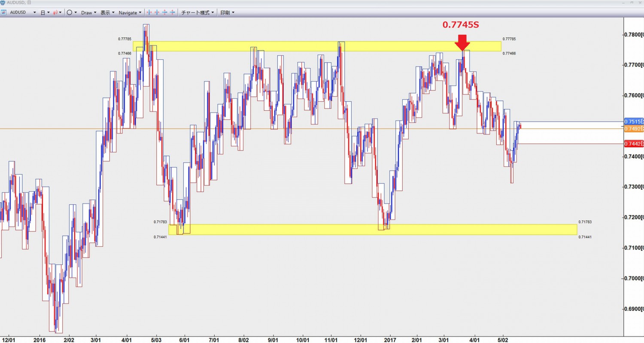Image resolution: width=644 pixels, height=343 pixels.
Task: Open the Draw menu
Action: [x=88, y=12]
